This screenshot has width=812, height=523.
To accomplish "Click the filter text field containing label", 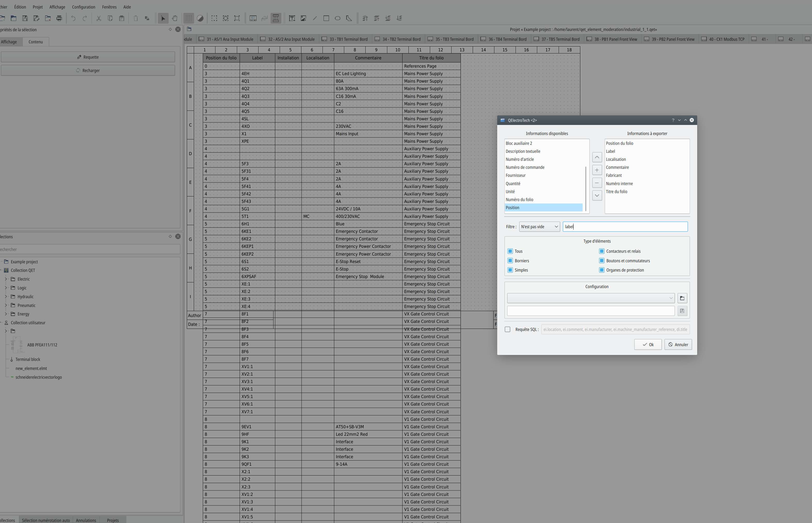I will (x=625, y=227).
